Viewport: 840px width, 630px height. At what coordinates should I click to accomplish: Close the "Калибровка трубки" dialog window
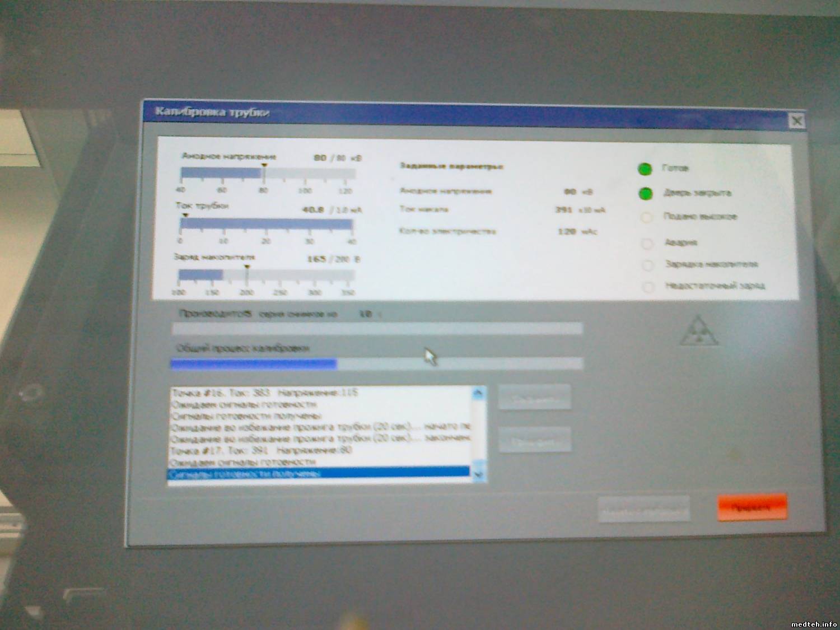pos(796,121)
